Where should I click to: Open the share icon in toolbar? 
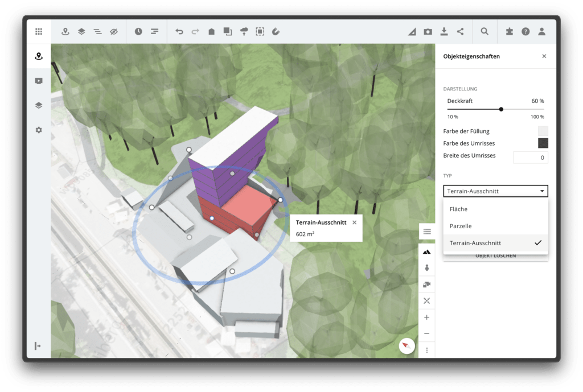460,32
